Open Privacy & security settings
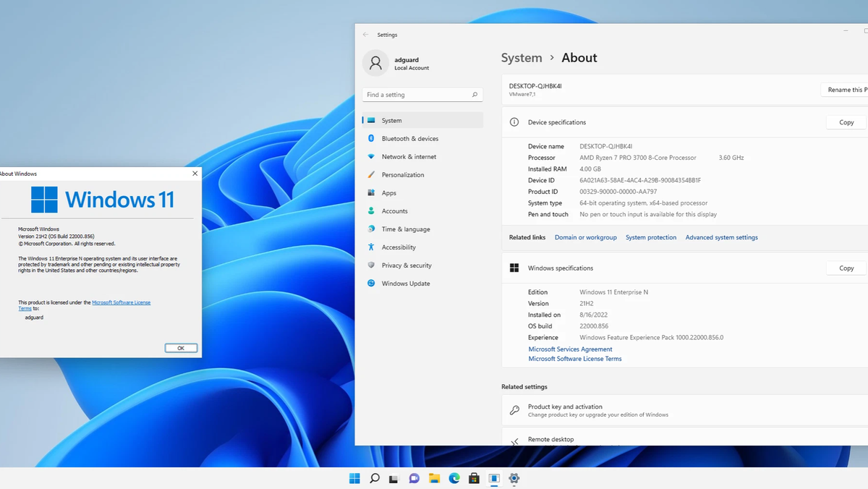868x489 pixels. pos(422,265)
